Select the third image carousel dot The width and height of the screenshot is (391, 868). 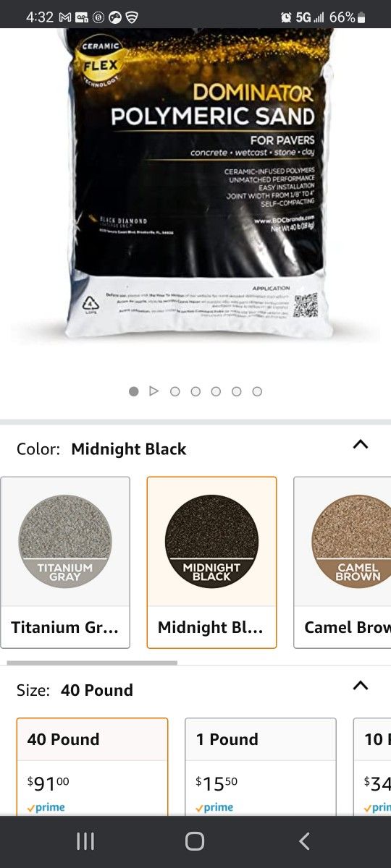click(175, 391)
